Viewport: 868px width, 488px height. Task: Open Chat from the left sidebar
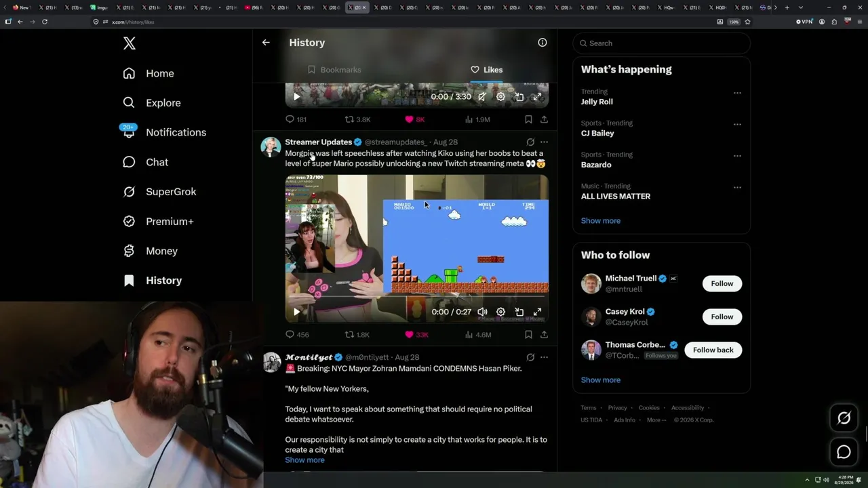click(145, 162)
